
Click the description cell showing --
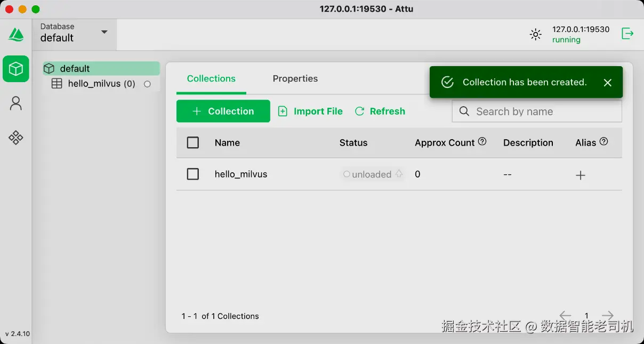coord(508,174)
